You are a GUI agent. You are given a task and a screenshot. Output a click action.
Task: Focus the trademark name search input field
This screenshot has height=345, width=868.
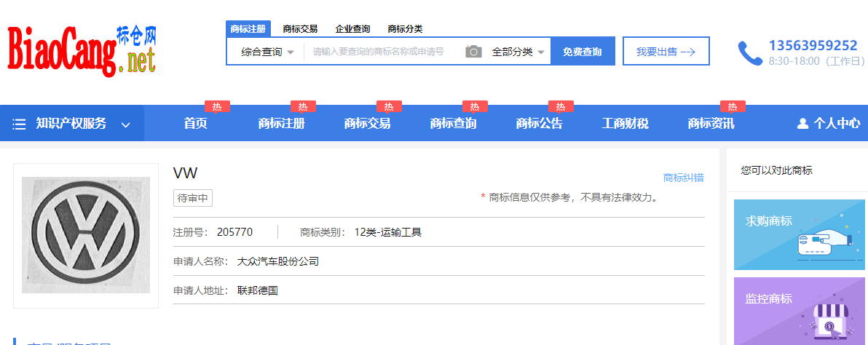[x=382, y=52]
